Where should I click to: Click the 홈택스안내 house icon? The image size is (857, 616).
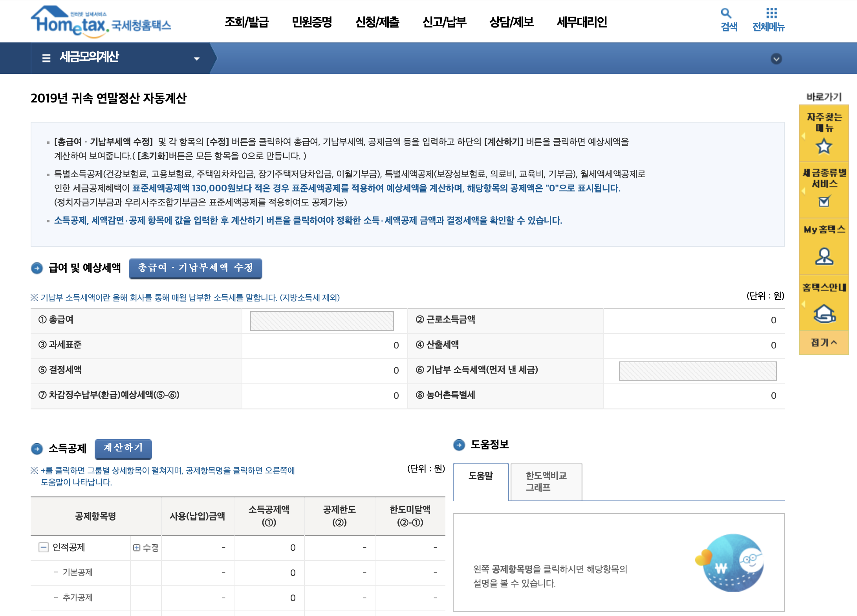pos(824,313)
